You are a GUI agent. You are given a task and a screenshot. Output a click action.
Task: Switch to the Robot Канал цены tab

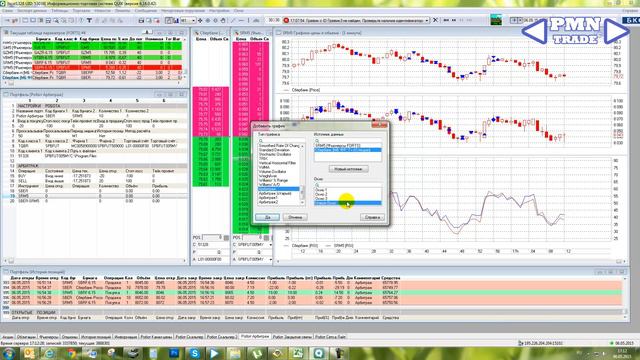pyautogui.click(x=156, y=337)
